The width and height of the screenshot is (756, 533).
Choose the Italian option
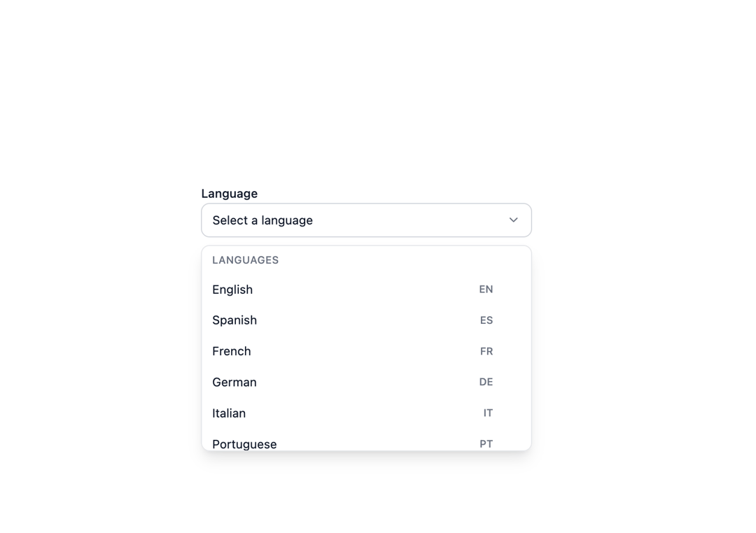click(x=366, y=413)
